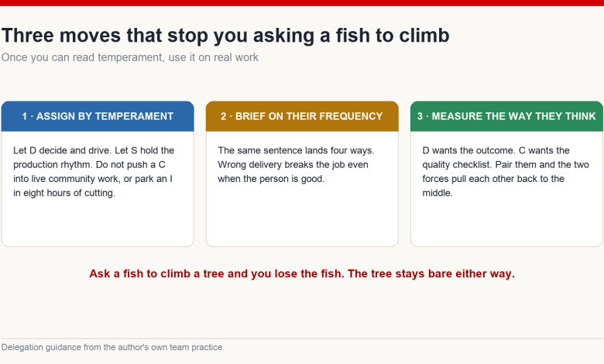The width and height of the screenshot is (604, 364).
Task: Click the green 'Measure the Way They Think' header
Action: [506, 116]
